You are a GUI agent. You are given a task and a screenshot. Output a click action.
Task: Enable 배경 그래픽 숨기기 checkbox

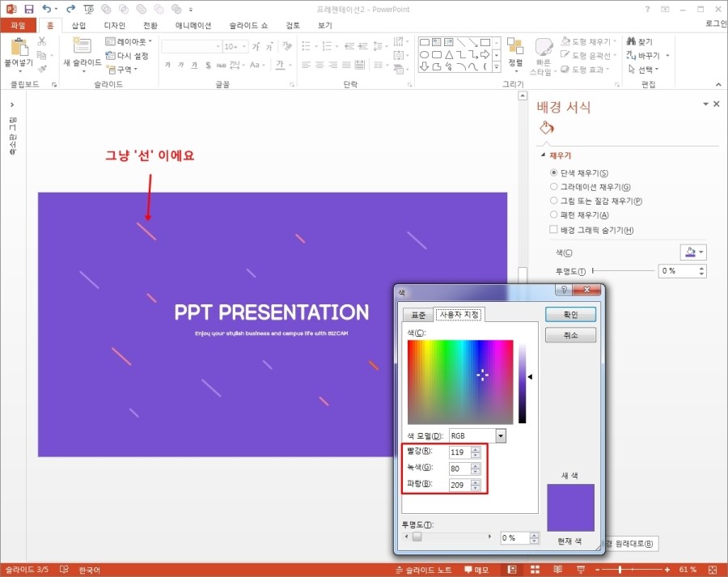pyautogui.click(x=553, y=231)
